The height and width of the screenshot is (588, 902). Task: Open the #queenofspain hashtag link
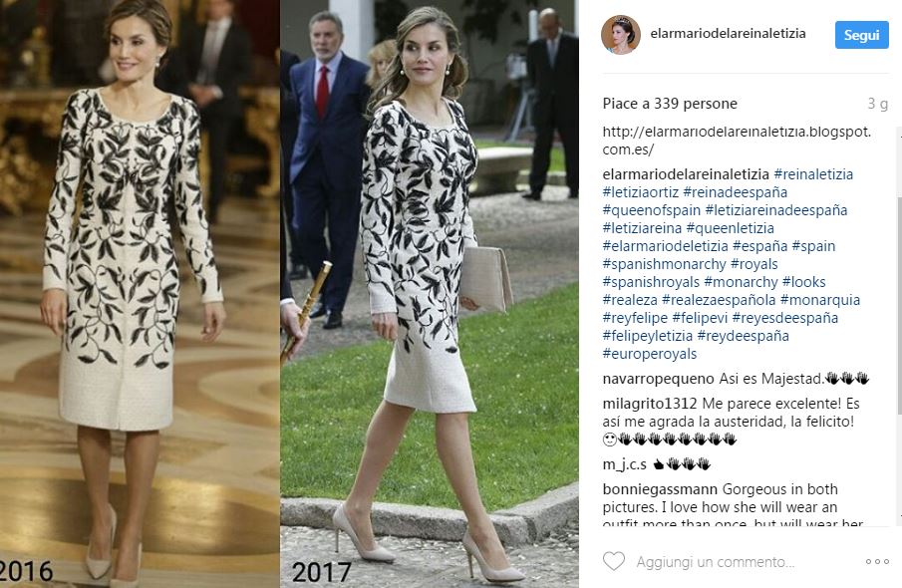(x=652, y=210)
